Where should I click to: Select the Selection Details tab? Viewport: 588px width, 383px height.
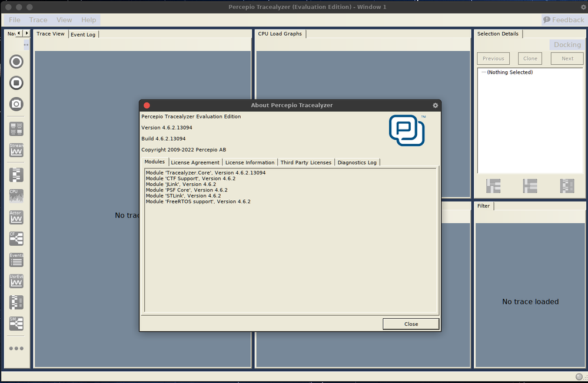[497, 34]
